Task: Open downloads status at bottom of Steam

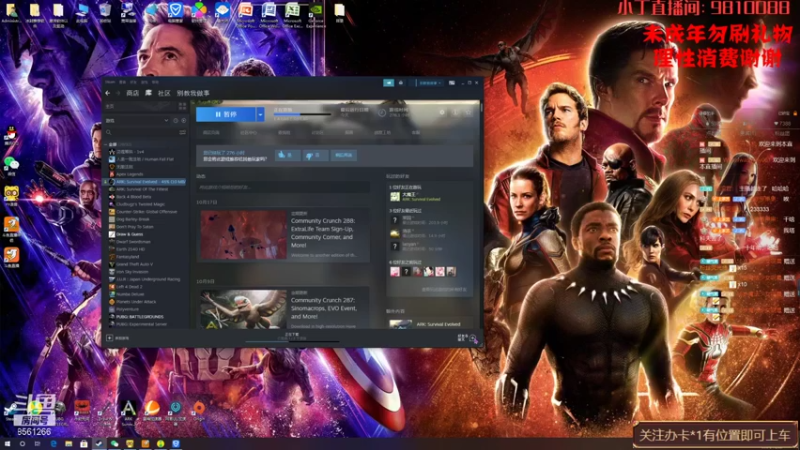Action: pos(292,337)
